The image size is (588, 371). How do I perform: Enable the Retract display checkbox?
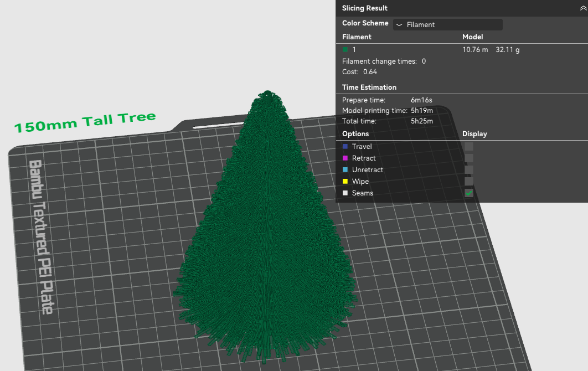[469, 158]
